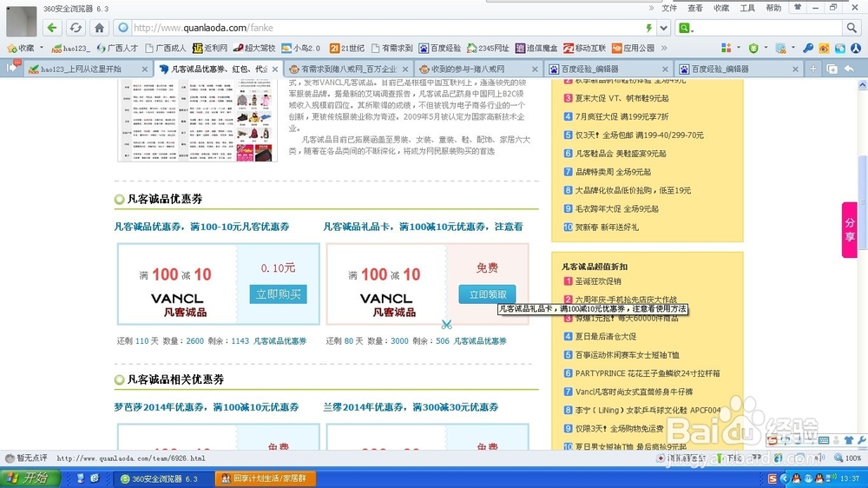This screenshot has width=868, height=488.
Task: Open the 21世纪 bookmark
Action: point(347,48)
